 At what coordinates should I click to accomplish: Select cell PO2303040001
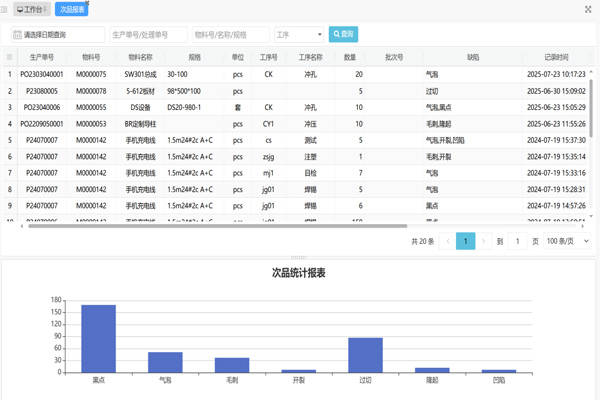tap(42, 74)
